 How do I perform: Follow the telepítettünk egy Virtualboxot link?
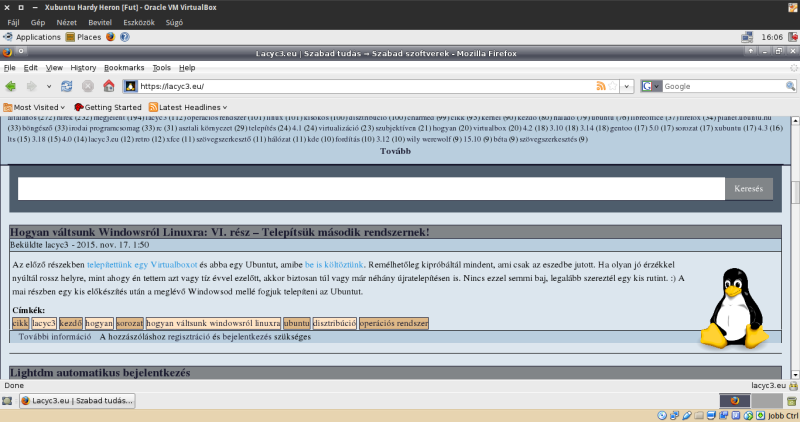(x=142, y=264)
